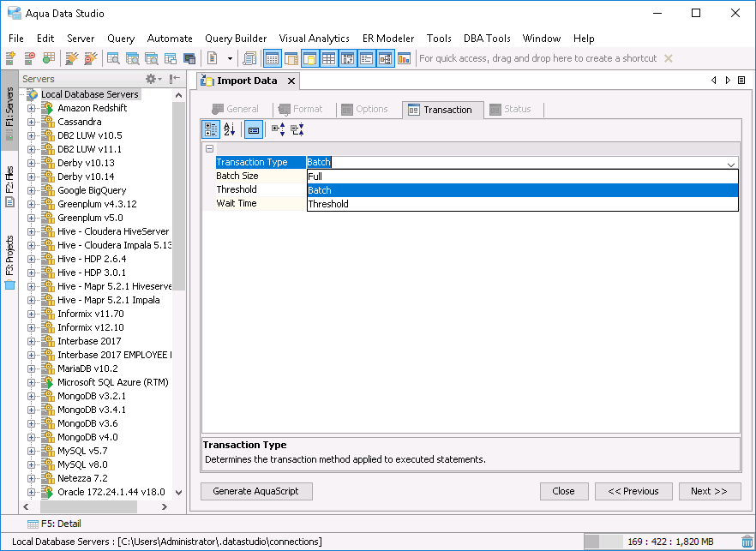
Task: Open the Servers panel gear settings
Action: [153, 79]
